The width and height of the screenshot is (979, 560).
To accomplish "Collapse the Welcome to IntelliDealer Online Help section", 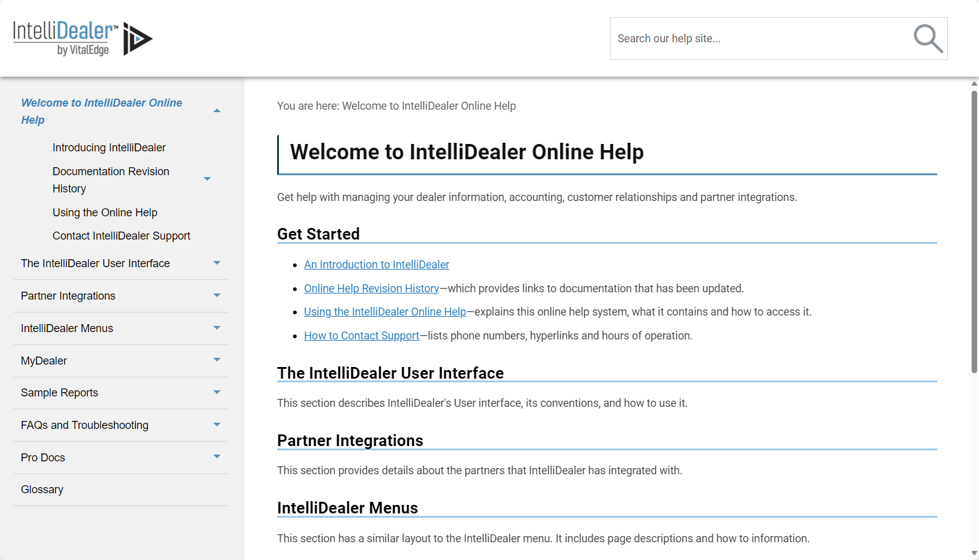I will (x=217, y=111).
